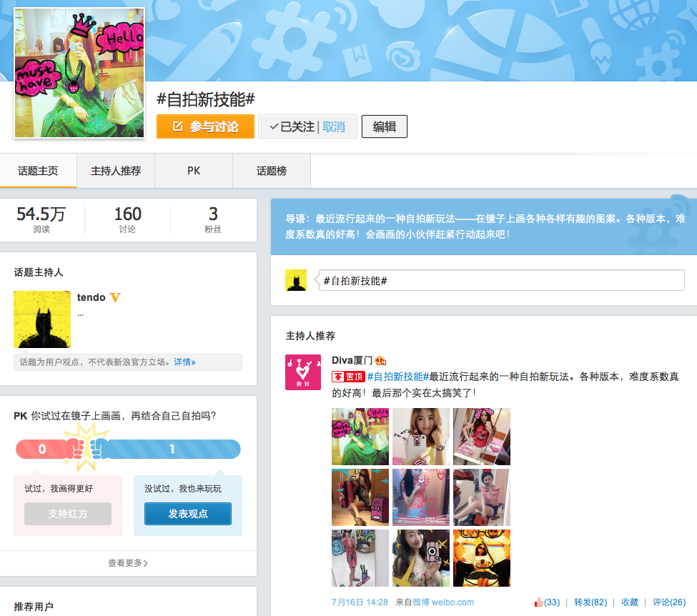Click the member badge next to Diva厦门

click(x=381, y=360)
